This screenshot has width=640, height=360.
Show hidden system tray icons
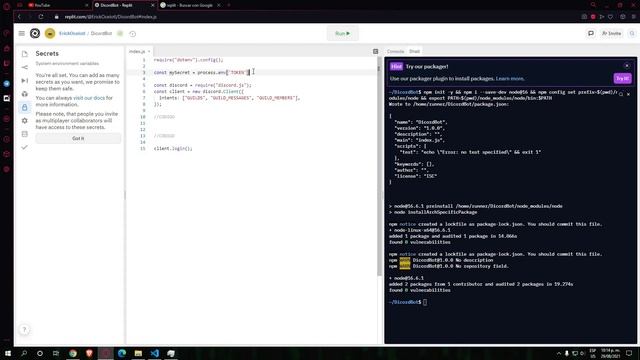click(x=559, y=353)
